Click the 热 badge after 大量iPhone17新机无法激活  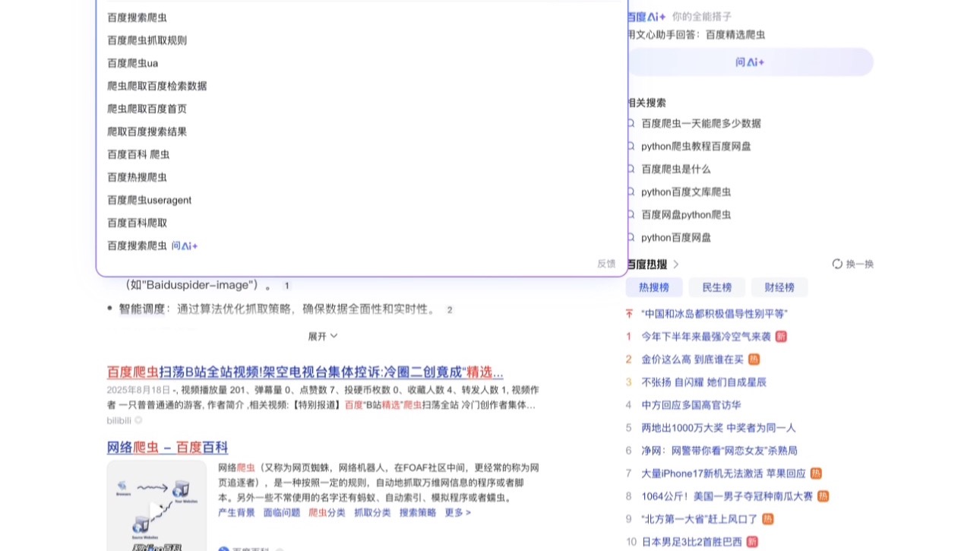pos(816,473)
